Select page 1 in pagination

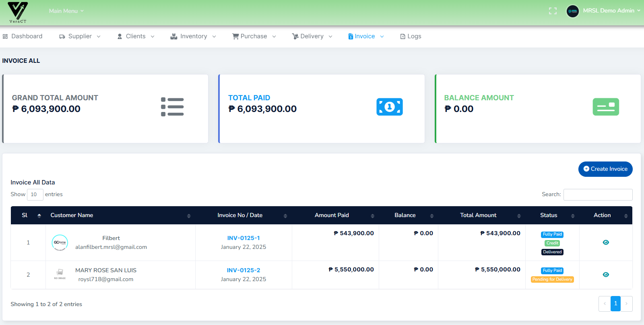(615, 304)
